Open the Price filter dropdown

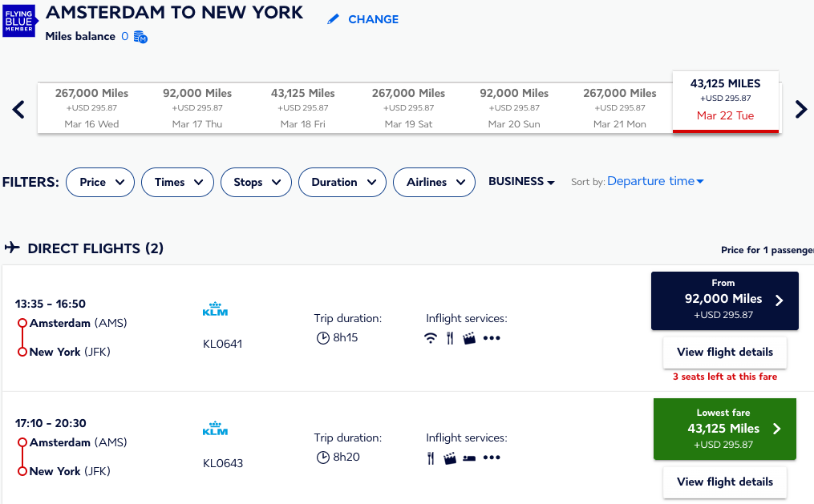click(x=99, y=183)
